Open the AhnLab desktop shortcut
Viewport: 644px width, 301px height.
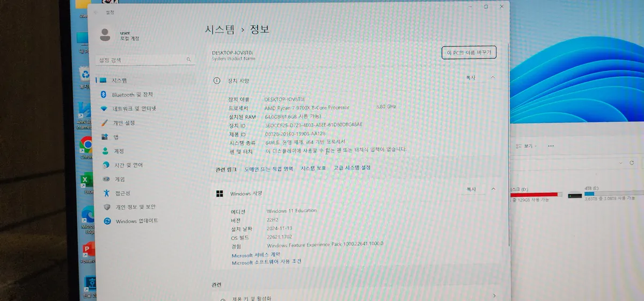(85, 110)
